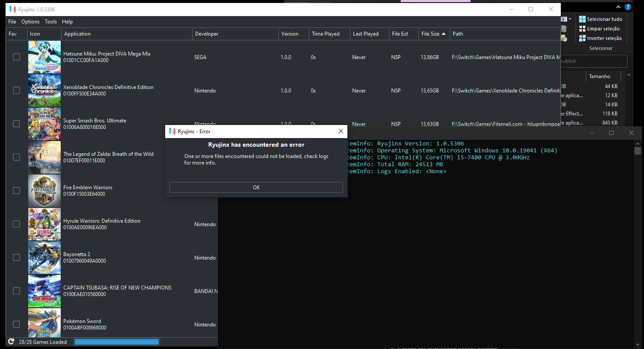Viewport: 644px width, 349px height.
Task: Focus the search field in File Explorer
Action: coord(594,61)
